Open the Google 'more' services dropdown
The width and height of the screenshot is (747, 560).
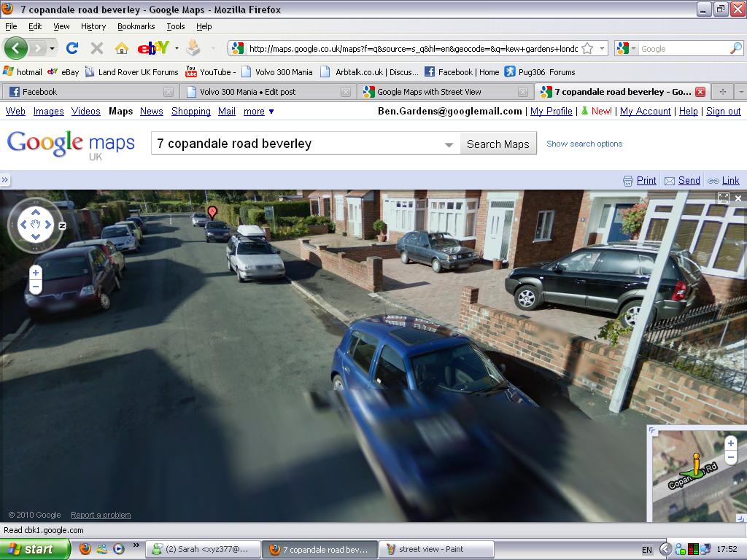[259, 112]
